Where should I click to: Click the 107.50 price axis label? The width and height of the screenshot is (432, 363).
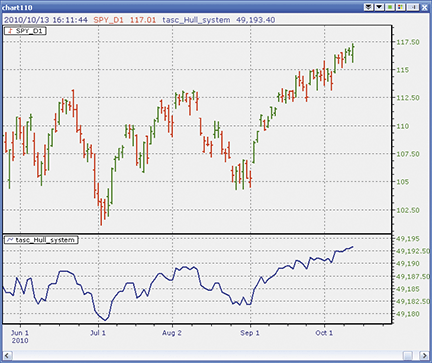(408, 154)
